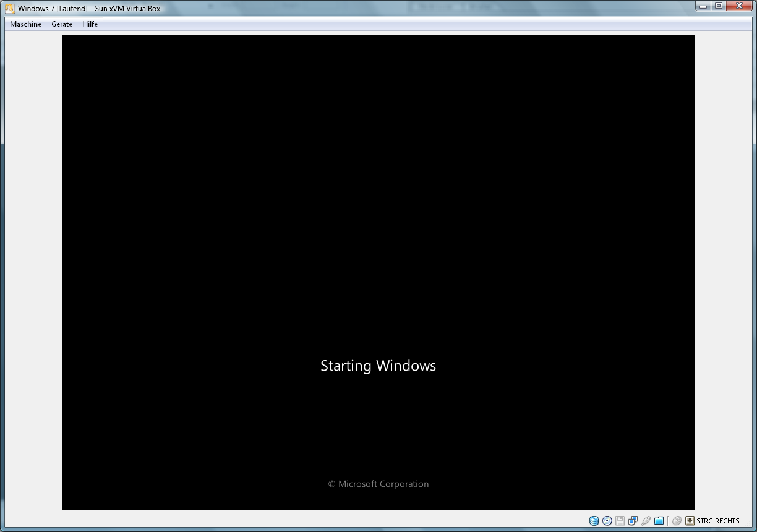Click the Microsoft Corporation copyright text
This screenshot has width=757, height=532.
pos(378,484)
